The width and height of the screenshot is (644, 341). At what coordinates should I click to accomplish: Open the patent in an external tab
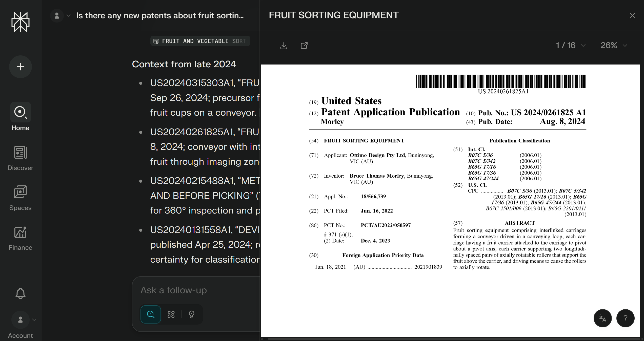click(x=304, y=46)
